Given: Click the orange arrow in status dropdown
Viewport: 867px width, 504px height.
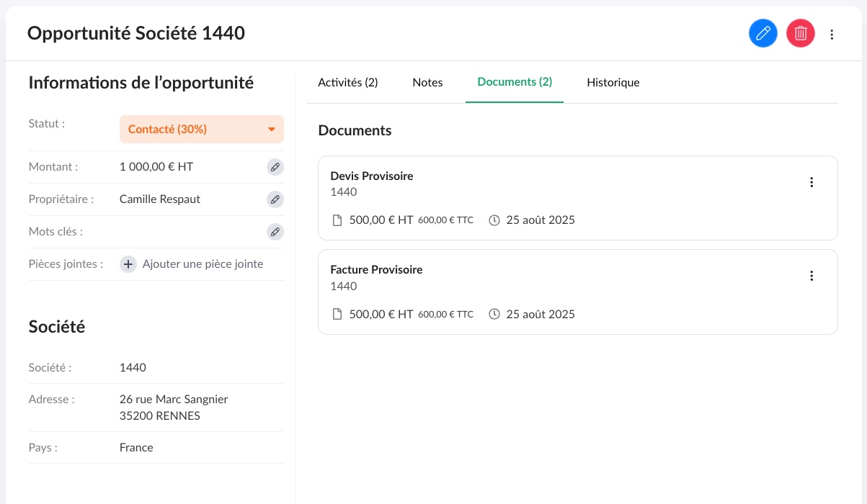Looking at the screenshot, I should 272,130.
